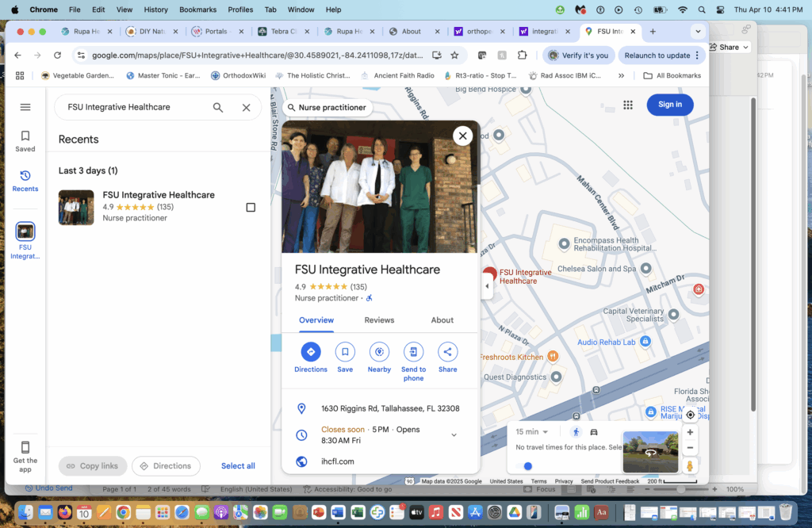Screen dimensions: 812x528
Task: Select driving travel mode
Action: coord(594,432)
